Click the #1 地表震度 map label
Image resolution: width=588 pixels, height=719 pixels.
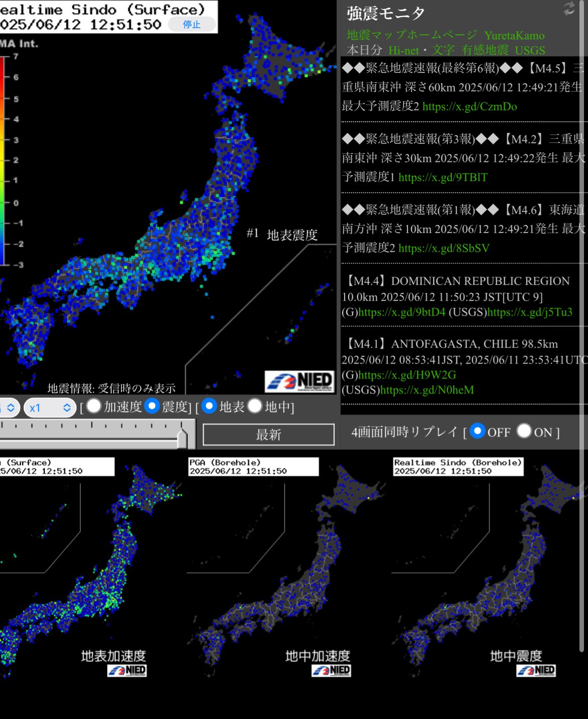pyautogui.click(x=282, y=234)
